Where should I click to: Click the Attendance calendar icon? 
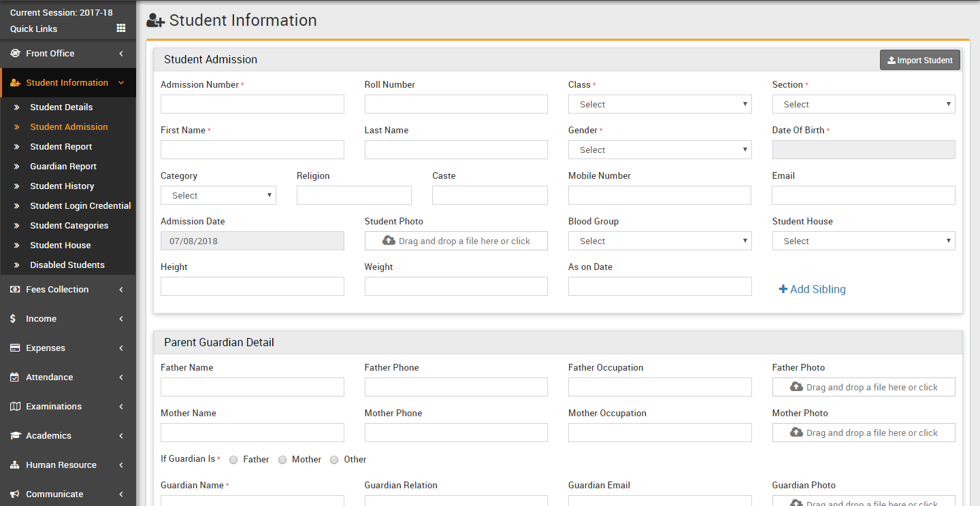(15, 377)
